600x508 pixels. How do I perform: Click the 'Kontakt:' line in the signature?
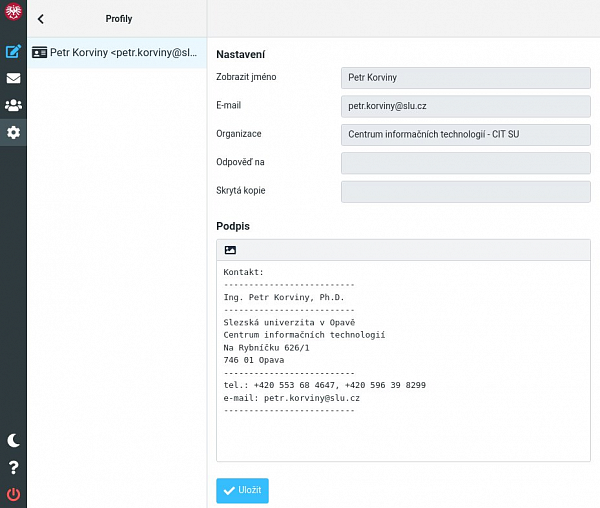click(x=243, y=272)
